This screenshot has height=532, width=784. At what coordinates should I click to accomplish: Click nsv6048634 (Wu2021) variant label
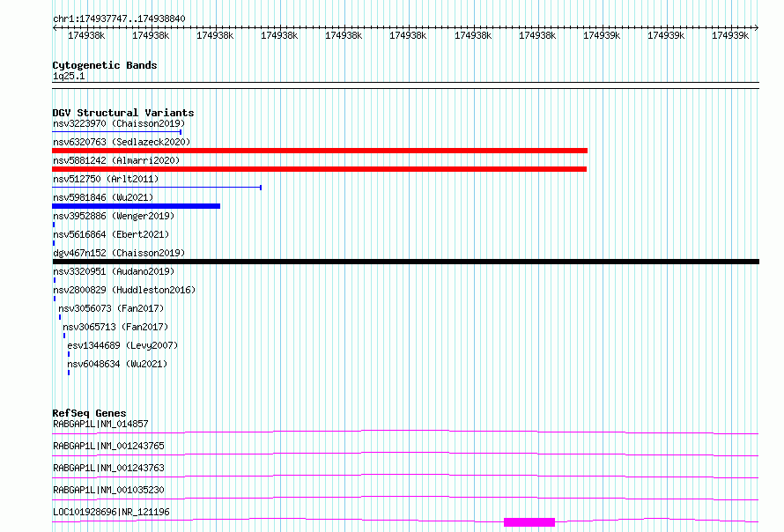(x=117, y=364)
